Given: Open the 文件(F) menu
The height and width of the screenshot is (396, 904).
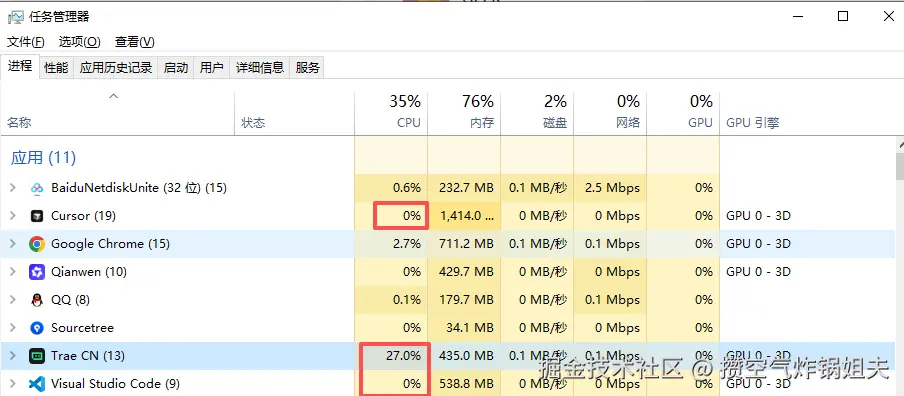Looking at the screenshot, I should click(x=26, y=42).
